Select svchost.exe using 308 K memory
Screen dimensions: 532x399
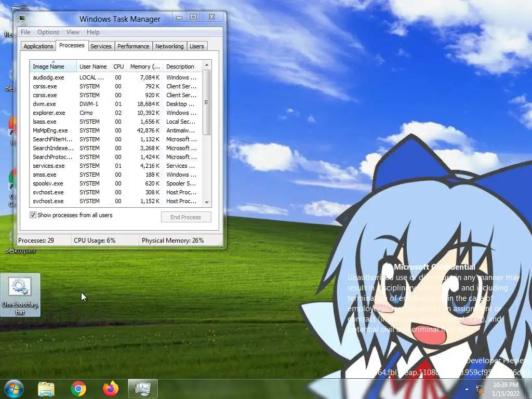point(116,192)
